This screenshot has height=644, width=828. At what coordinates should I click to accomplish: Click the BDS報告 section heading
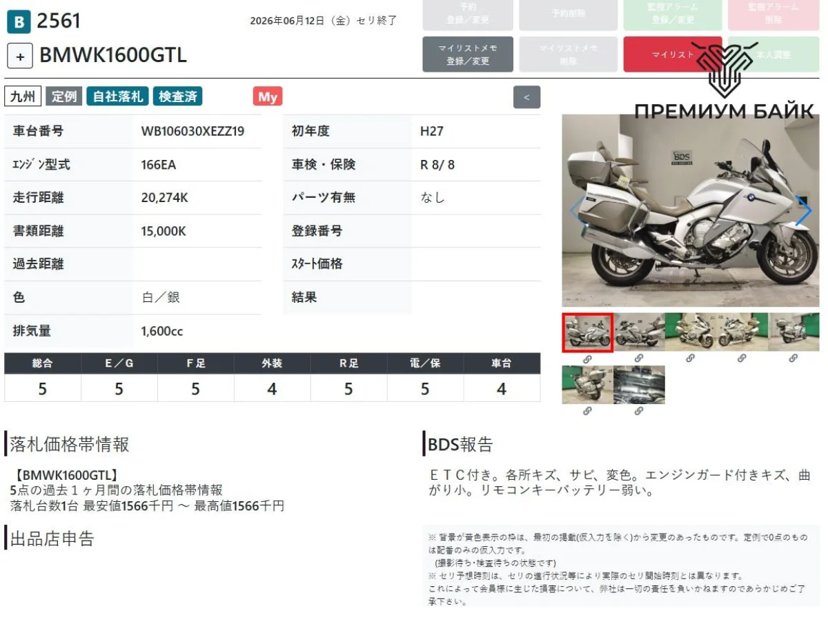click(x=460, y=445)
